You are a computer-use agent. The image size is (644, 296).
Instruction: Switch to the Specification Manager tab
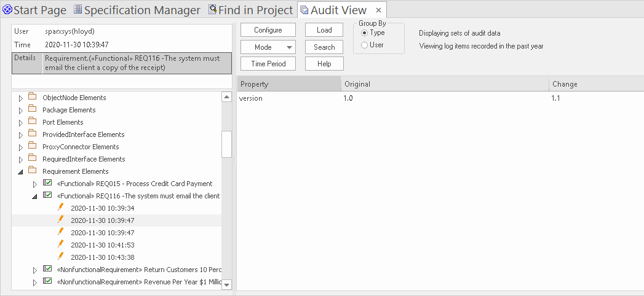tap(137, 10)
